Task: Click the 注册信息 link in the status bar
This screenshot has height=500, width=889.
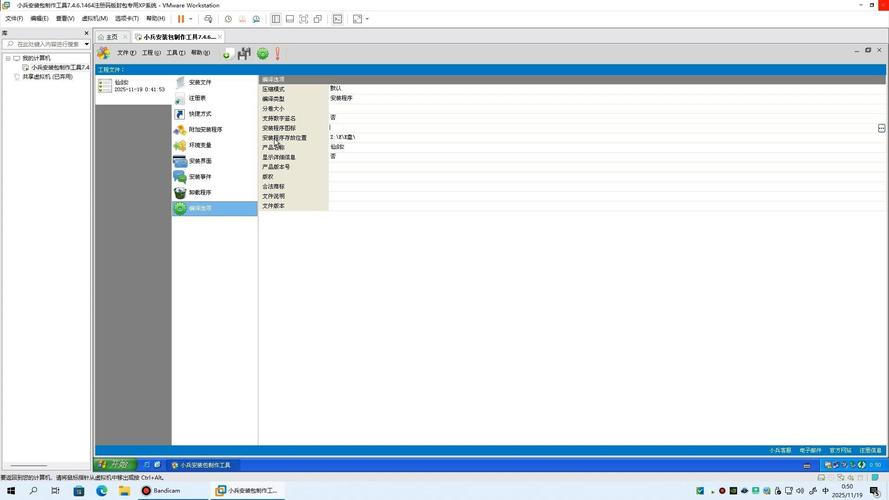Action: point(870,450)
